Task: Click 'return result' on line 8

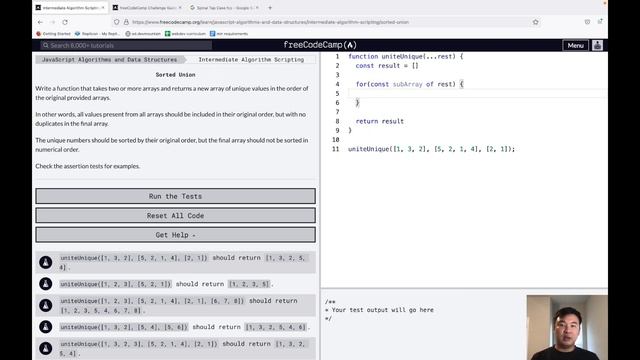Action: 380,121
